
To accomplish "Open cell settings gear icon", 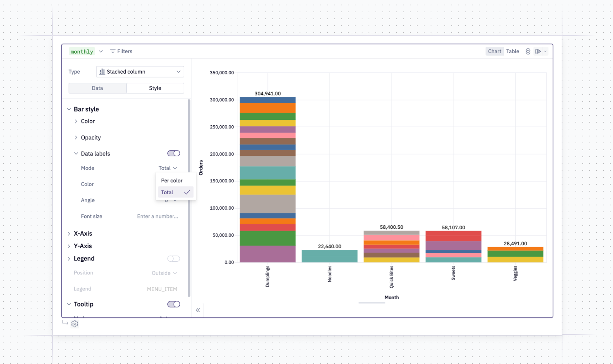I will (75, 324).
